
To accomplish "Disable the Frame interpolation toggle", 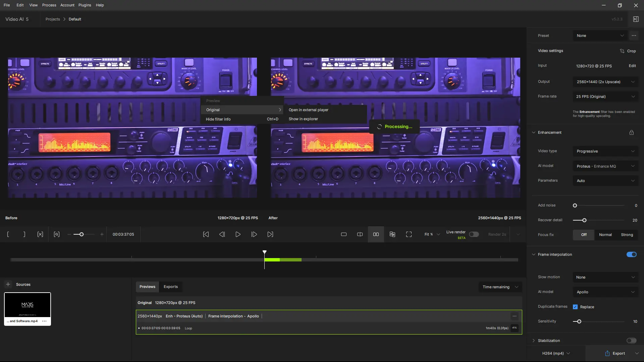I will point(631,254).
